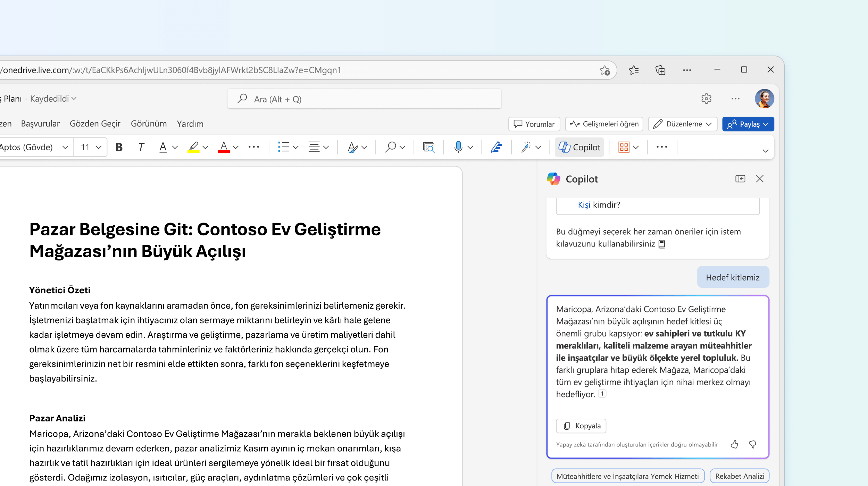Open the Gözden Geçir tab

(95, 124)
